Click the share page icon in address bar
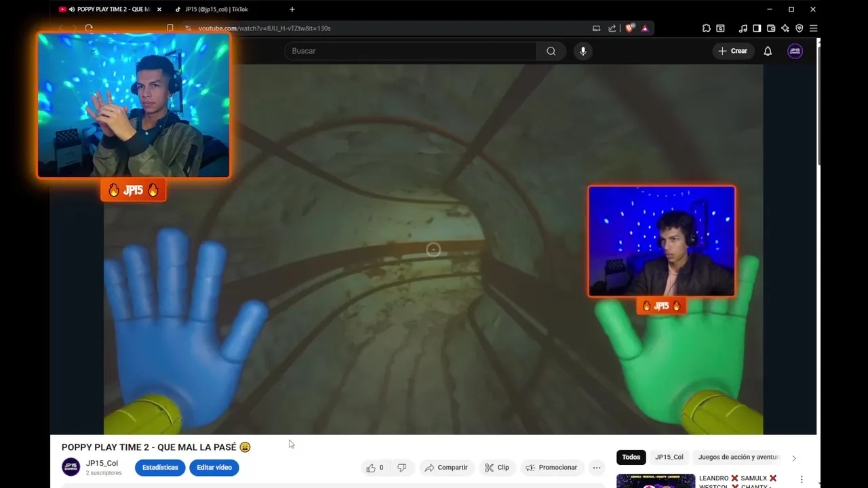Screen dimensions: 868x488 612,28
